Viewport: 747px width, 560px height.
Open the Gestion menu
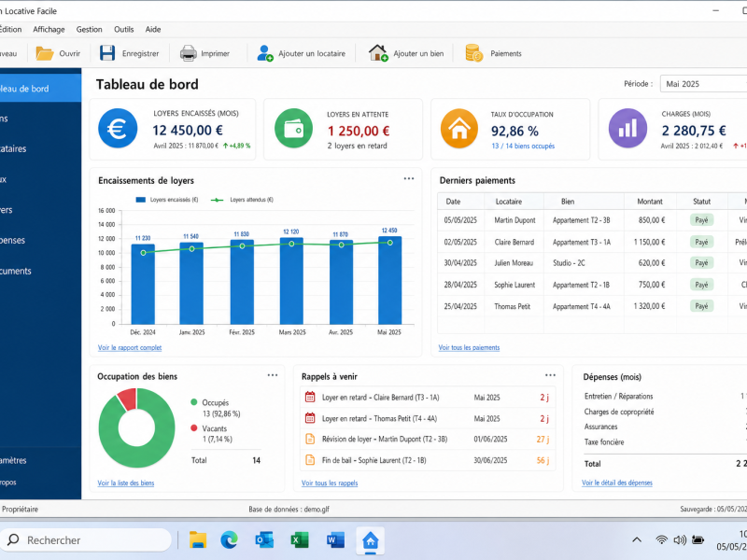[x=89, y=30]
